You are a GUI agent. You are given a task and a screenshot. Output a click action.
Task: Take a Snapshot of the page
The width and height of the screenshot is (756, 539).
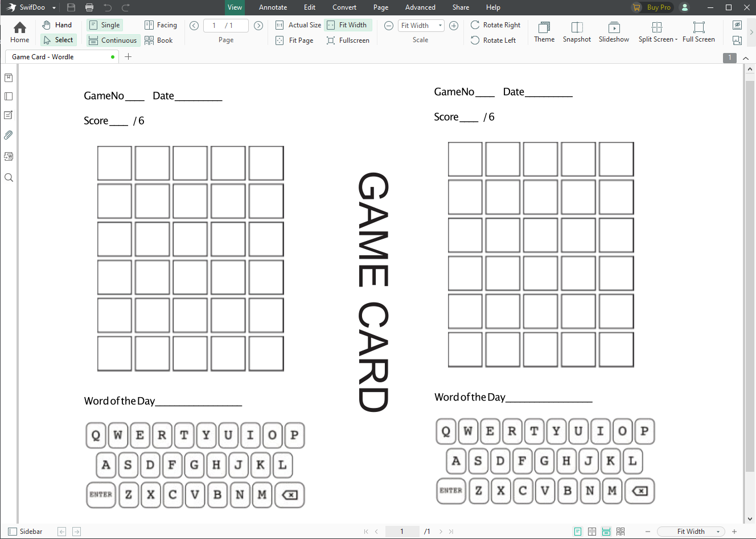[x=577, y=32]
